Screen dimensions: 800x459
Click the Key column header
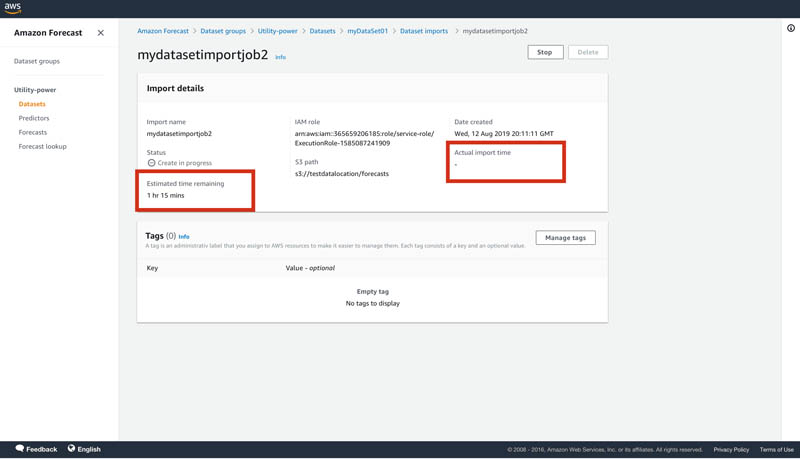point(152,268)
